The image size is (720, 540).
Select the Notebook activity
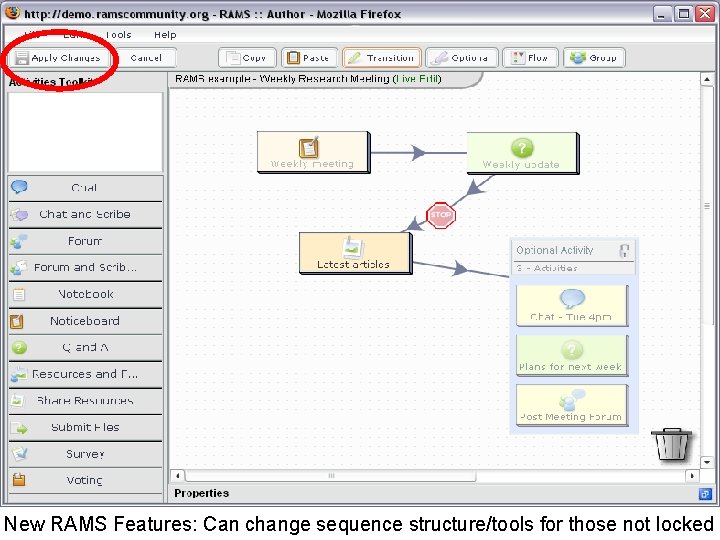[85, 294]
